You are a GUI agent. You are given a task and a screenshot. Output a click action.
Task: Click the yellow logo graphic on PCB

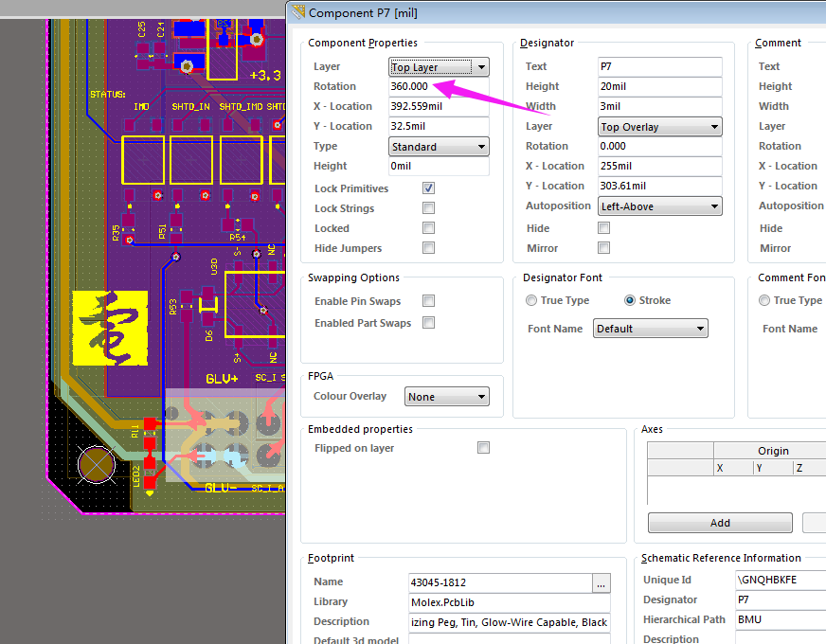[110, 328]
